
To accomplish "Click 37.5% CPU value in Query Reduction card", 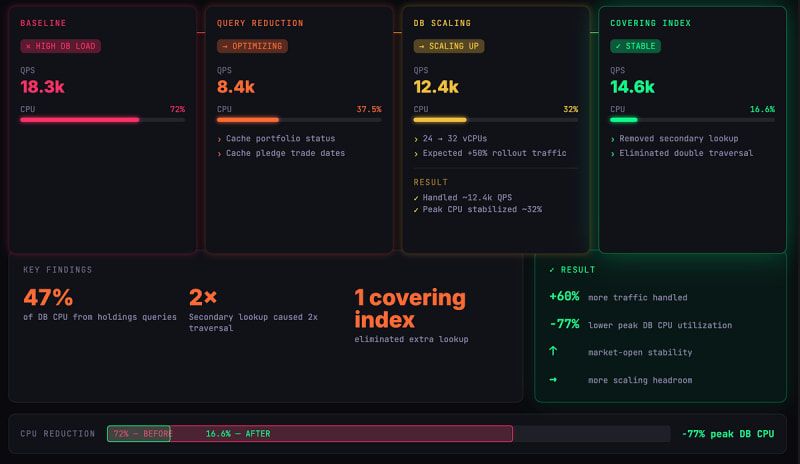I will (x=369, y=109).
